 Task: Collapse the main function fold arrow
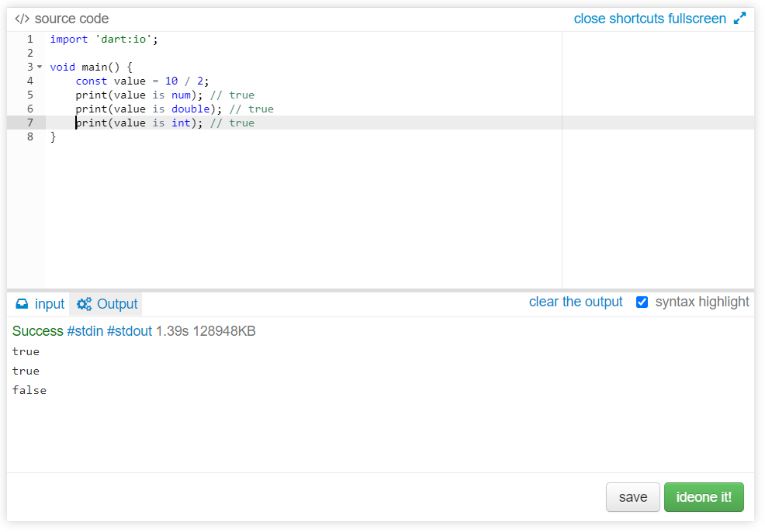(40, 67)
